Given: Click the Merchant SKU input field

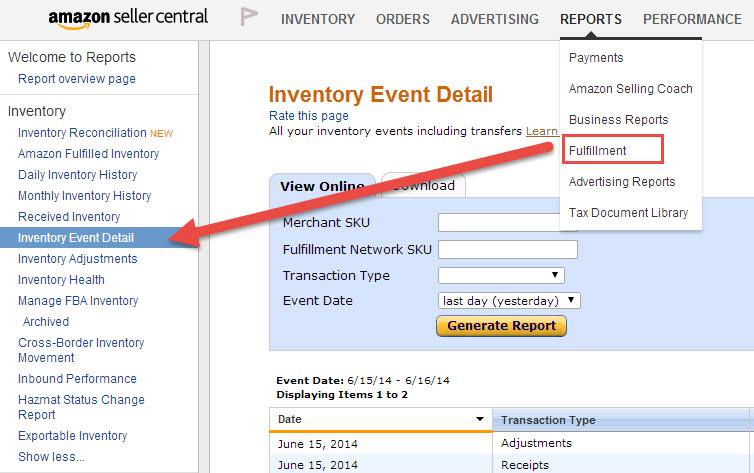Looking at the screenshot, I should click(499, 223).
